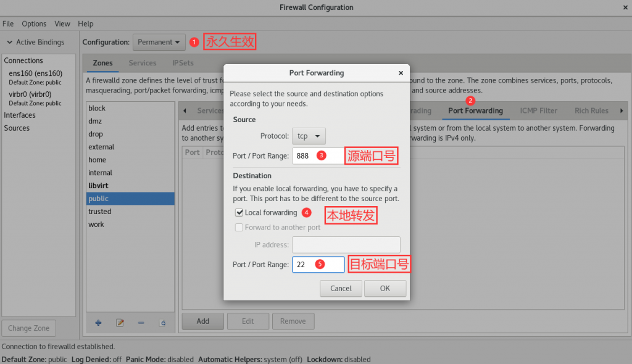
Task: Click the Change Zone button
Action: coord(28,328)
